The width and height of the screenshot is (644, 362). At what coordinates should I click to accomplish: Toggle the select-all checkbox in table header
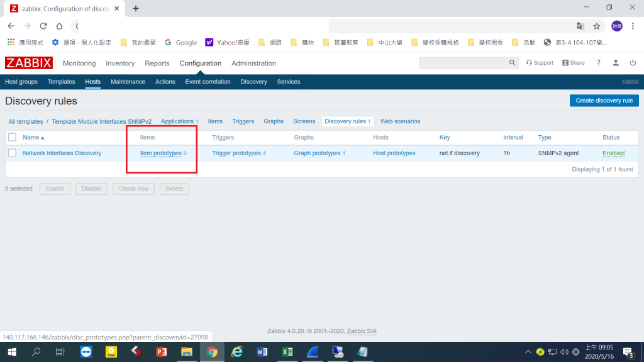click(x=13, y=137)
